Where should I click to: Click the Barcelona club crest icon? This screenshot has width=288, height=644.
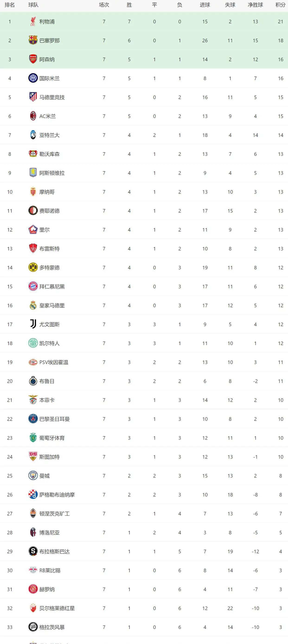pyautogui.click(x=33, y=41)
